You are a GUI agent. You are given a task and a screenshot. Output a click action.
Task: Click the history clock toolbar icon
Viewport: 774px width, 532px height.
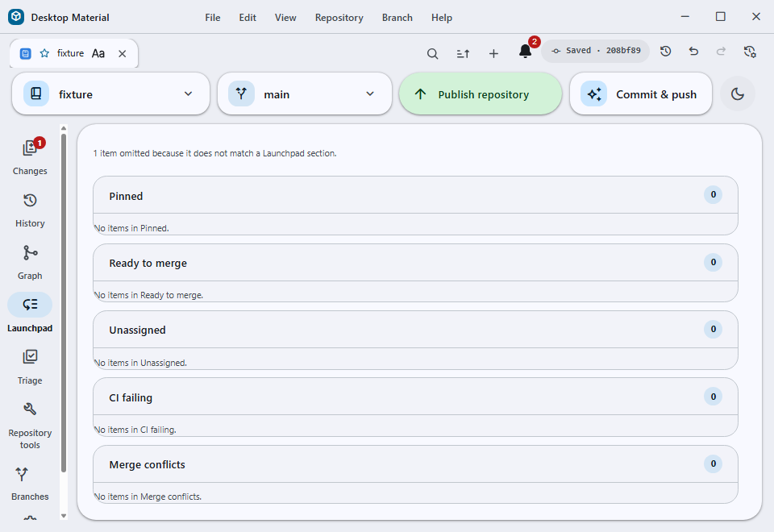tap(665, 52)
